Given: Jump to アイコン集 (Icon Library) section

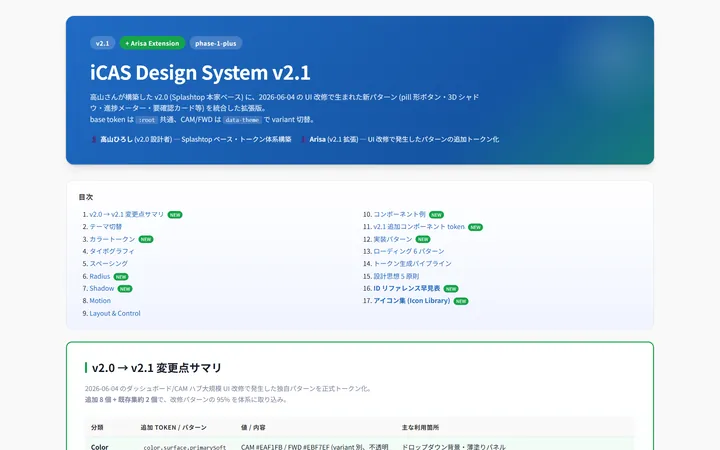Looking at the screenshot, I should [411, 301].
